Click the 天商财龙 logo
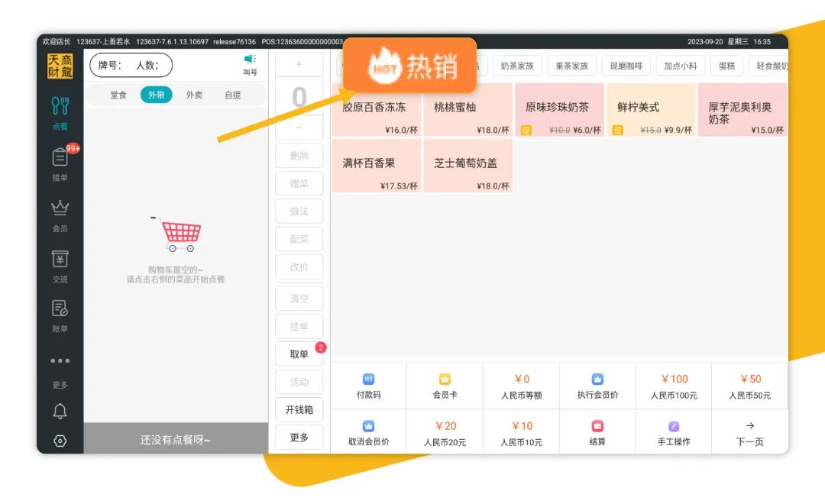The height and width of the screenshot is (504, 825). pyautogui.click(x=60, y=66)
